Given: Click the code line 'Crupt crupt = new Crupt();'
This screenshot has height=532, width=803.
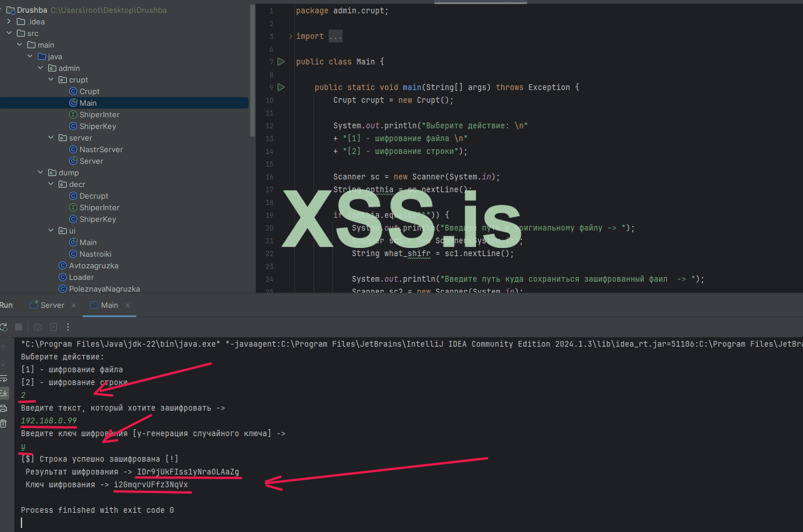Looking at the screenshot, I should 393,100.
